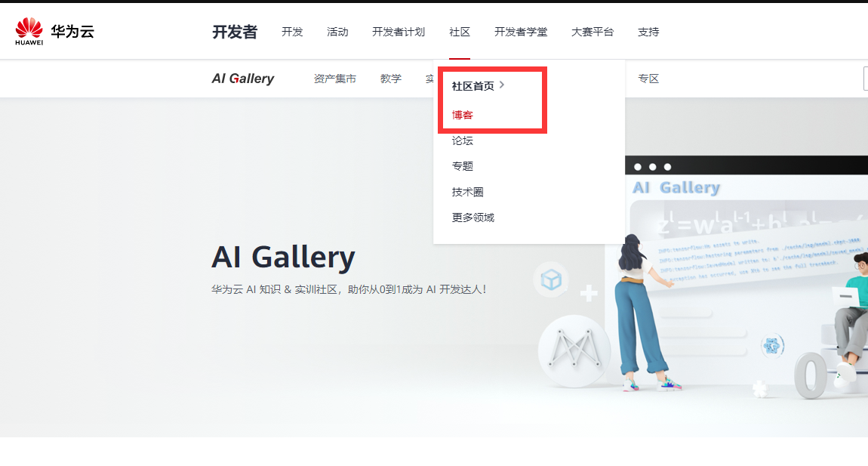Click the round M-shaped network icon
Viewport: 868px width, 466px height.
click(x=574, y=351)
